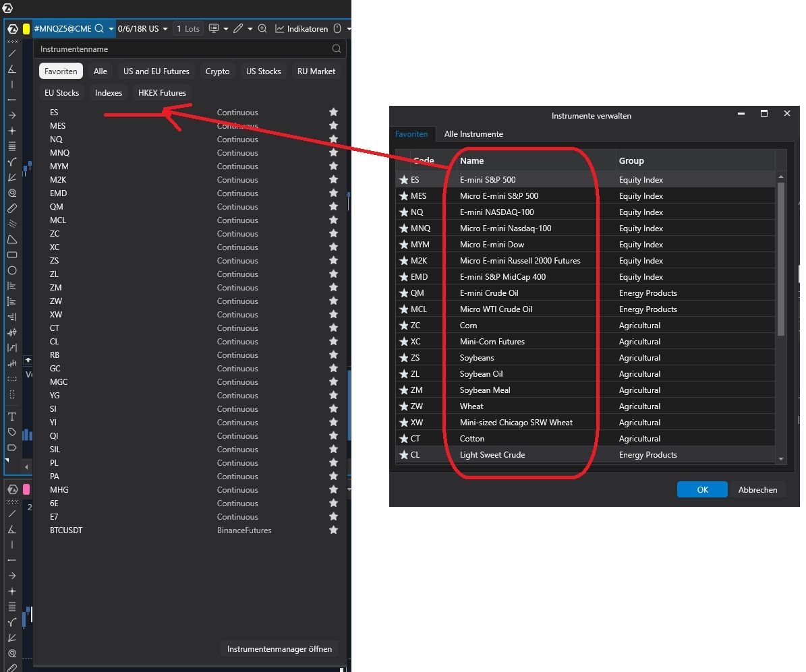The image size is (806, 672).
Task: Expand dropdown arrow next to pencil icon
Action: coord(250,29)
